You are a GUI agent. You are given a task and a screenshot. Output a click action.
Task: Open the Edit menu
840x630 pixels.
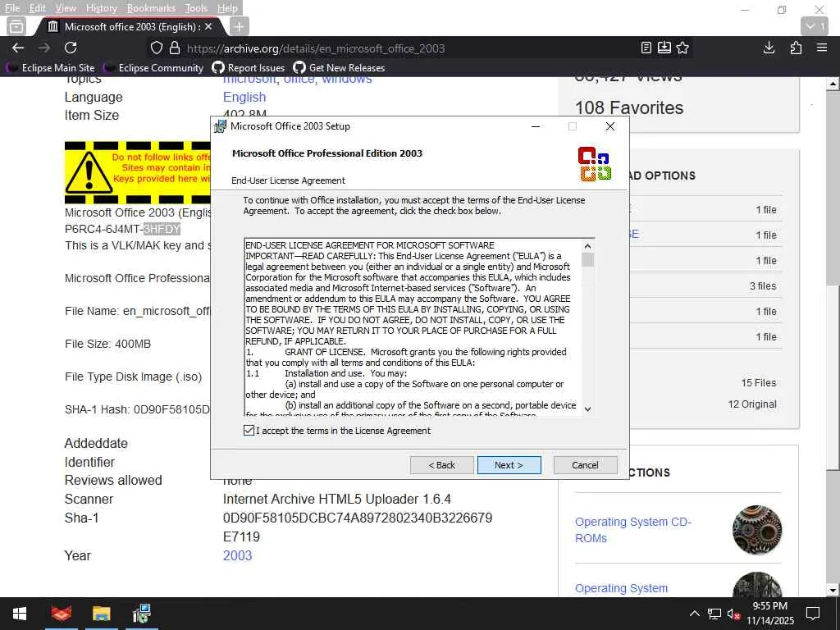tap(37, 8)
